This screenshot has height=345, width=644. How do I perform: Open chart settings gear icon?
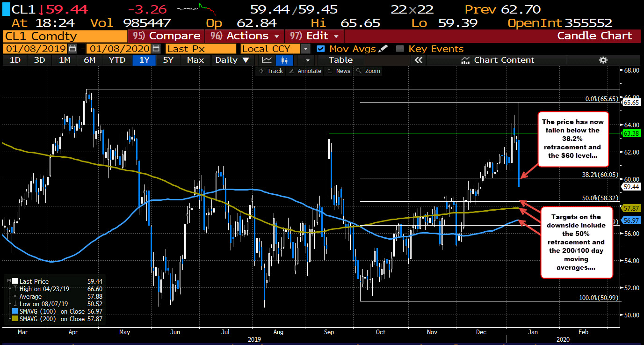click(603, 60)
